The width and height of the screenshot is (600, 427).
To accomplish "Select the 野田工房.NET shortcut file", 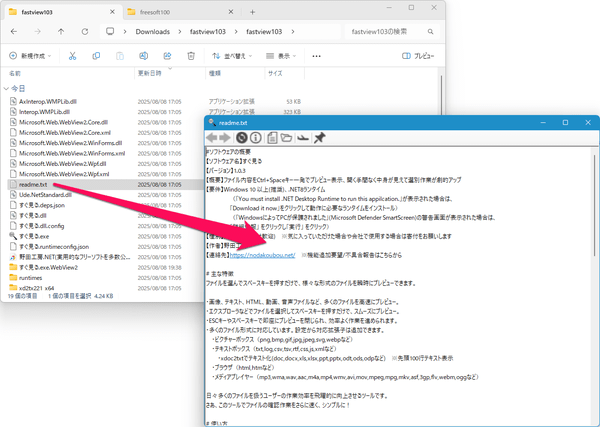I will (75, 257).
